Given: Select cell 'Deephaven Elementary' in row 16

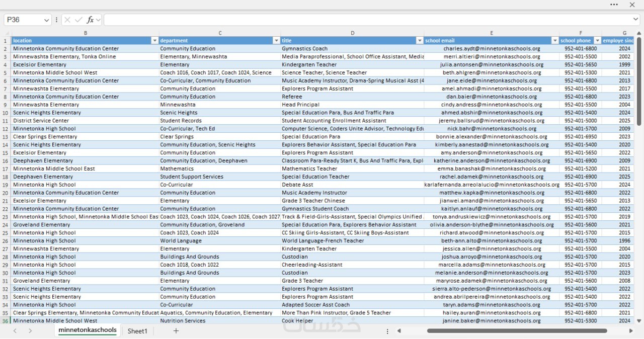Looking at the screenshot, I should tap(85, 160).
